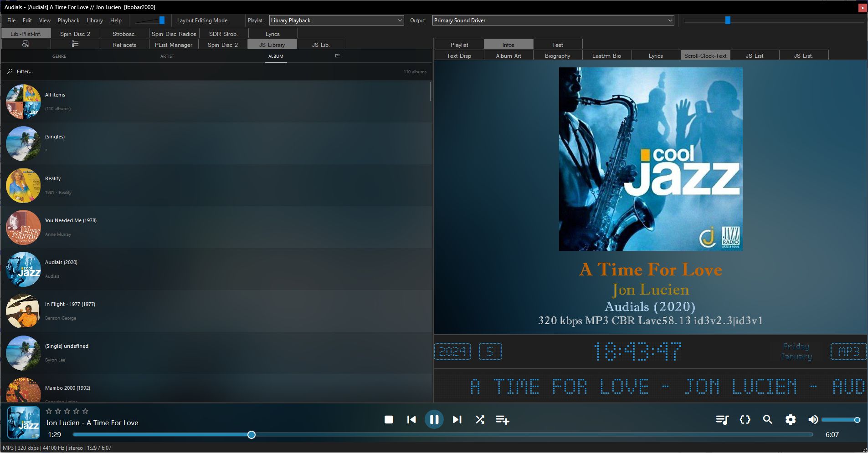Rate the track five stars
The width and height of the screenshot is (868, 453).
pos(85,411)
